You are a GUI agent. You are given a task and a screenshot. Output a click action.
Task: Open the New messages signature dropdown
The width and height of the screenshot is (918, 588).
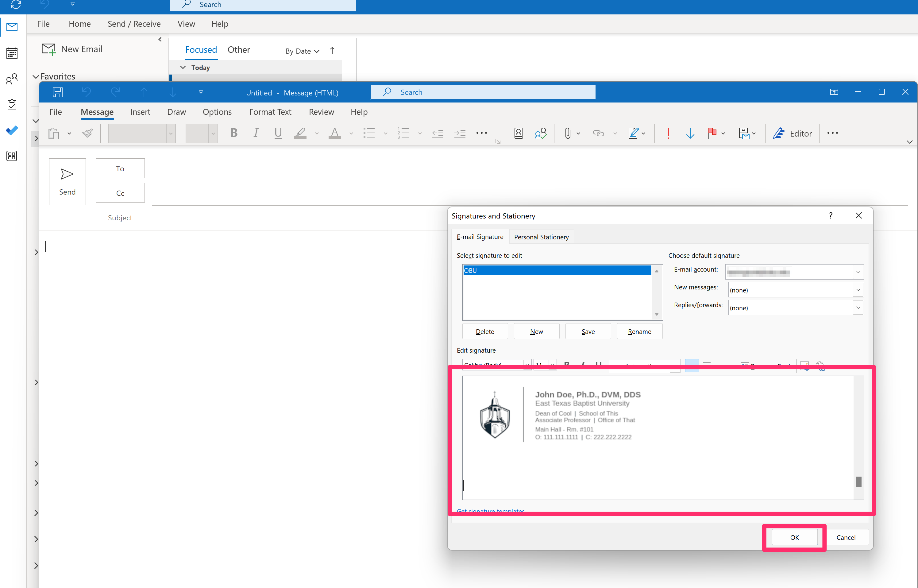pyautogui.click(x=858, y=290)
